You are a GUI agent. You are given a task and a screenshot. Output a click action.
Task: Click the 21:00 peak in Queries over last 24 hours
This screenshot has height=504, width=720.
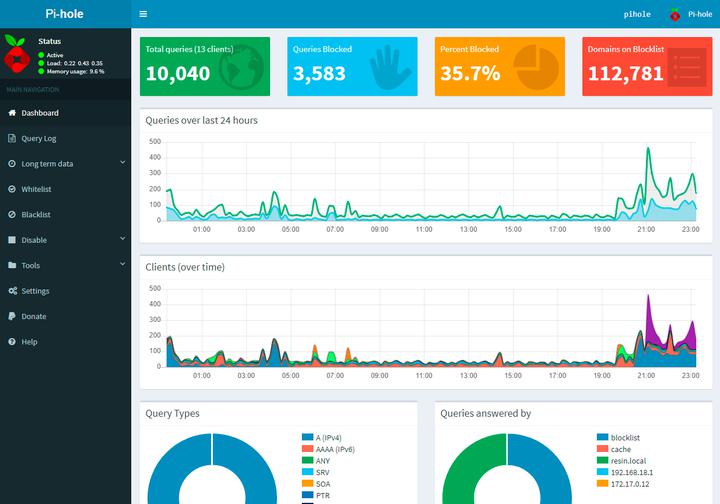coord(648,149)
